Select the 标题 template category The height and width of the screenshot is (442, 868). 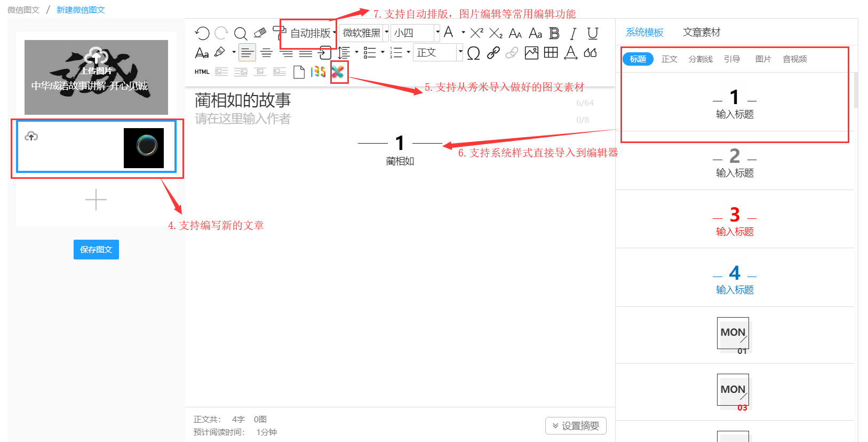pos(638,59)
